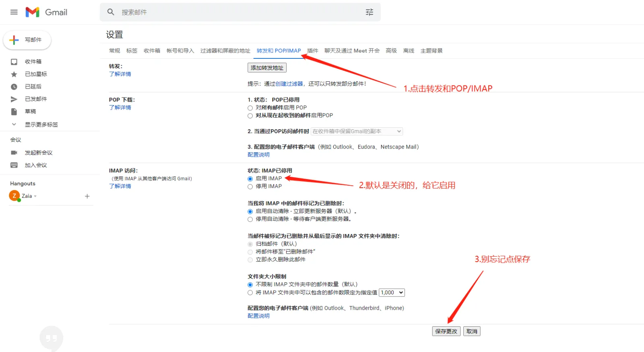
Task: Open IMAP 配置说明 link at bottom
Action: click(258, 316)
